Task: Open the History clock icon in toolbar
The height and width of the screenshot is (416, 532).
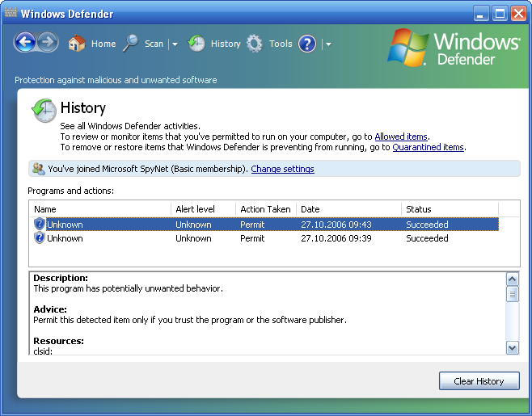Action: coord(196,43)
